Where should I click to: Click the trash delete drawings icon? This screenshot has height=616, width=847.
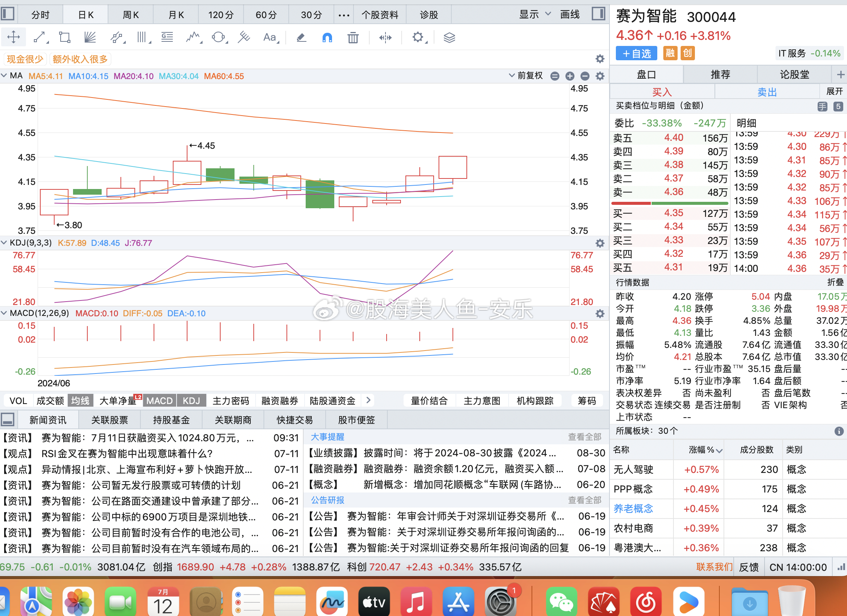[353, 37]
